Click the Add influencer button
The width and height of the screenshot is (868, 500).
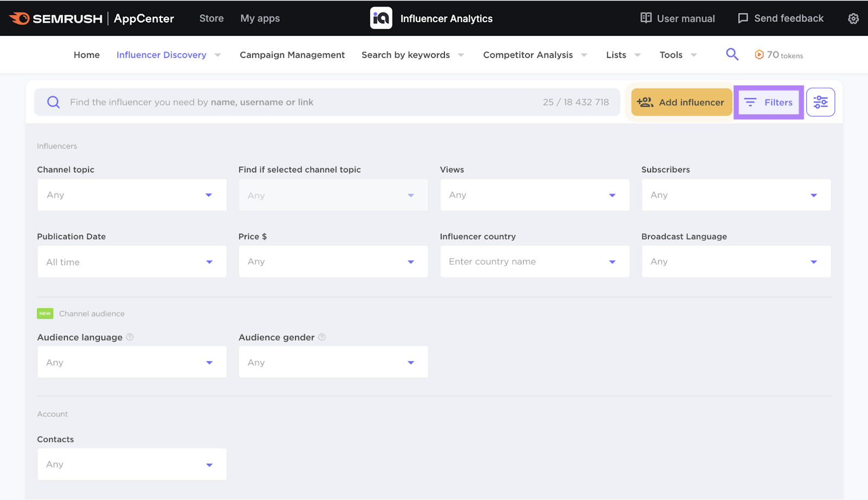[x=681, y=102]
